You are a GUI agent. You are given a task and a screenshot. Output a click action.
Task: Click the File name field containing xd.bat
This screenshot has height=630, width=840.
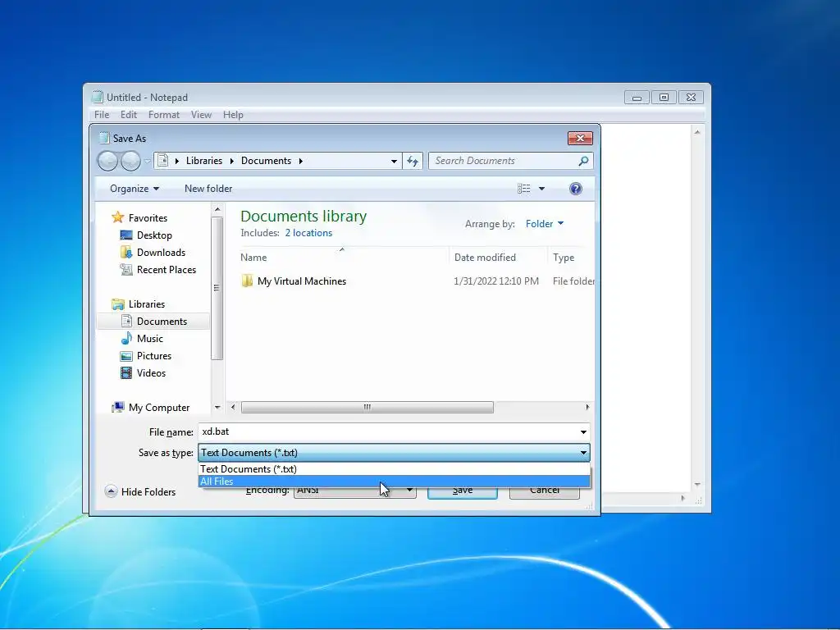pos(395,431)
